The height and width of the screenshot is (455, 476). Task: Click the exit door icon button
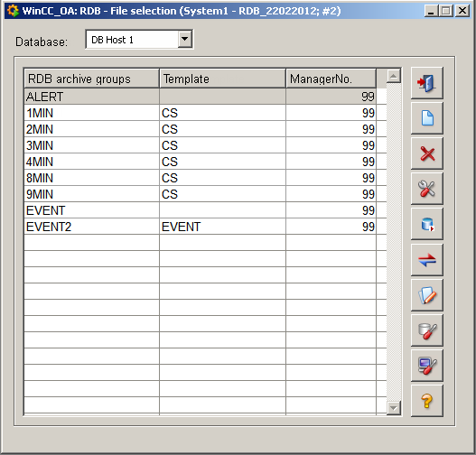pos(427,83)
